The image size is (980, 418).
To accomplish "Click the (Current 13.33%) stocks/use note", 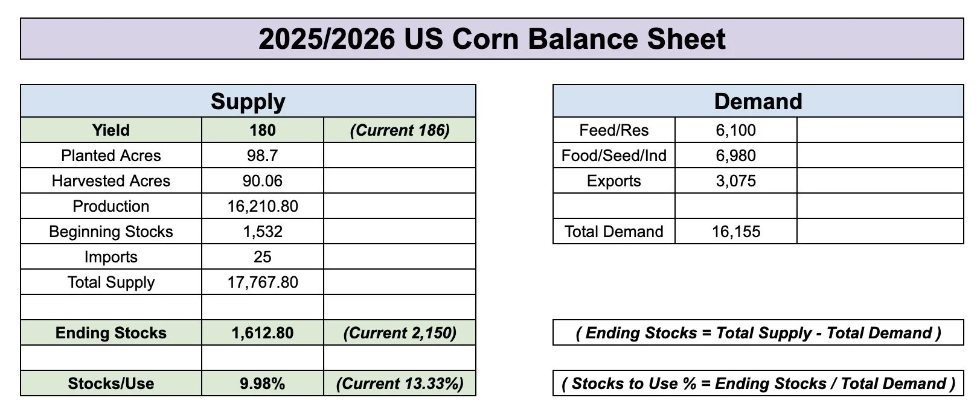I will 400,383.
